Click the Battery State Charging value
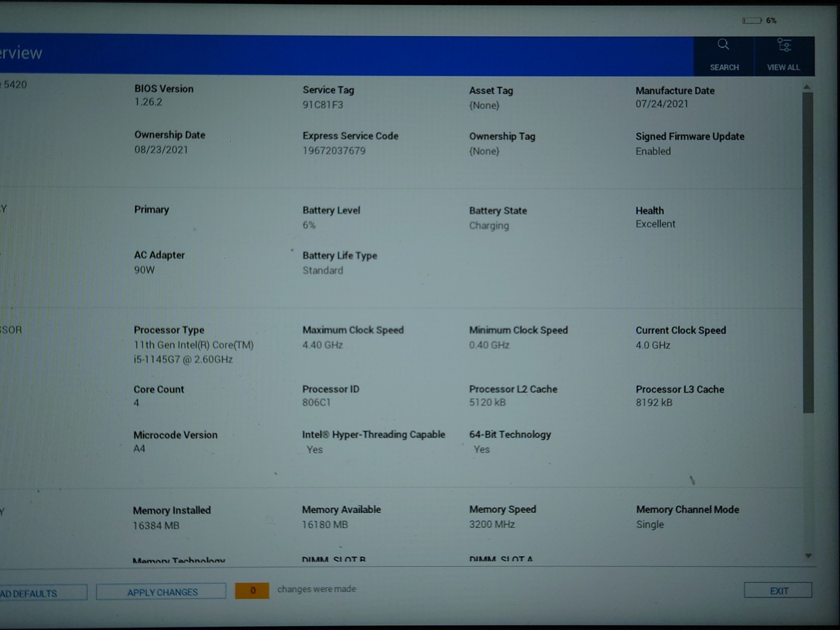Screen dimensions: 840x630 click(x=489, y=226)
